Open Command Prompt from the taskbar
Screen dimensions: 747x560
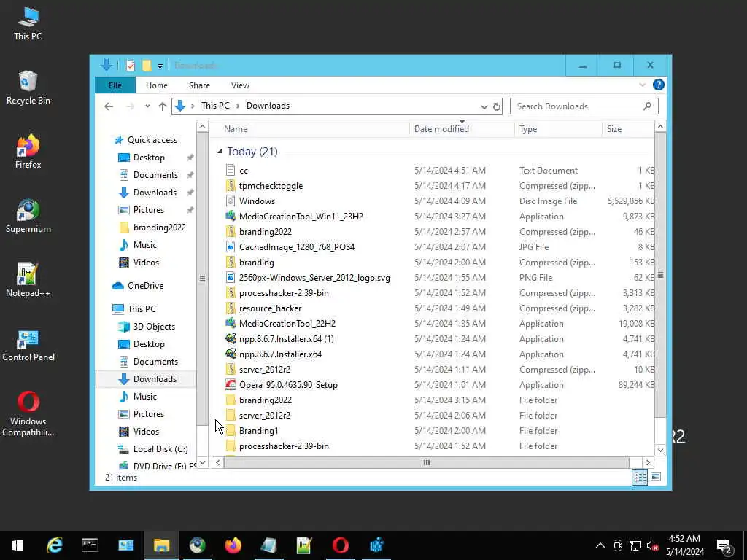coord(90,545)
